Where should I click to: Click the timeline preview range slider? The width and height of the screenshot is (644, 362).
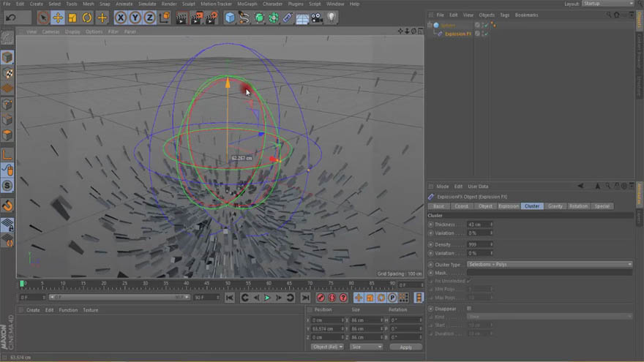(119, 297)
